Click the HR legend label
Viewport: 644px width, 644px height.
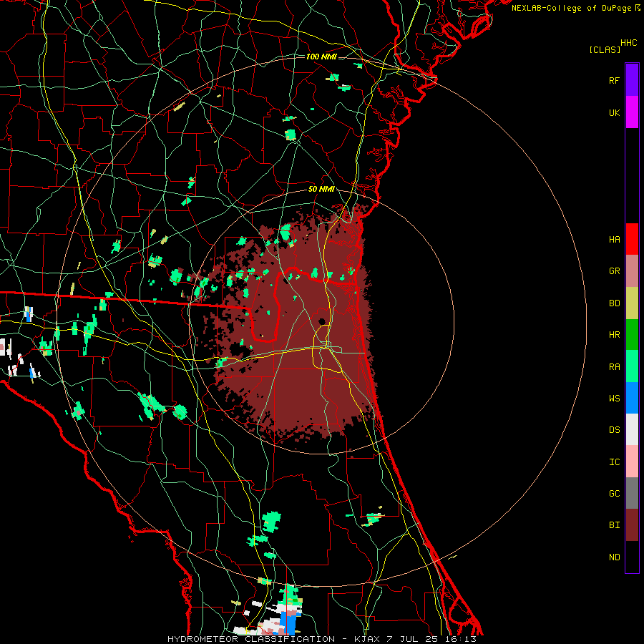click(614, 335)
